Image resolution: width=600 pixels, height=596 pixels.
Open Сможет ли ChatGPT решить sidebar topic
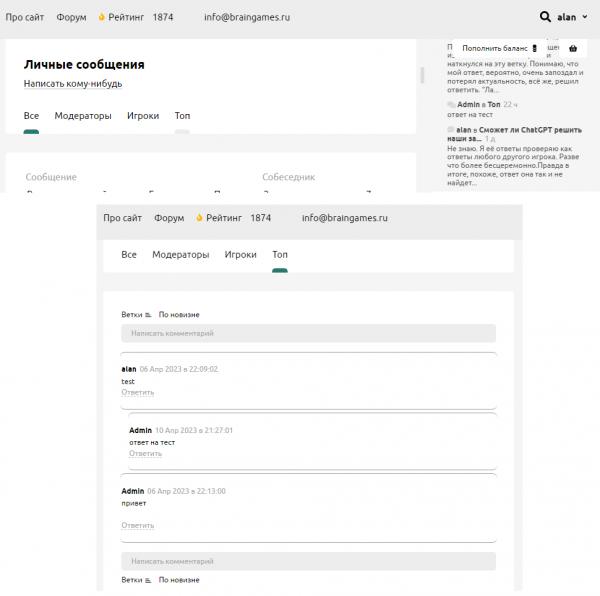(514, 134)
